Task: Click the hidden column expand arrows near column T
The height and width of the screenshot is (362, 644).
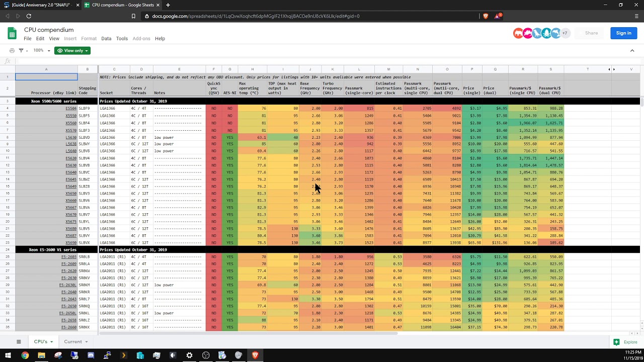Action: (x=611, y=69)
